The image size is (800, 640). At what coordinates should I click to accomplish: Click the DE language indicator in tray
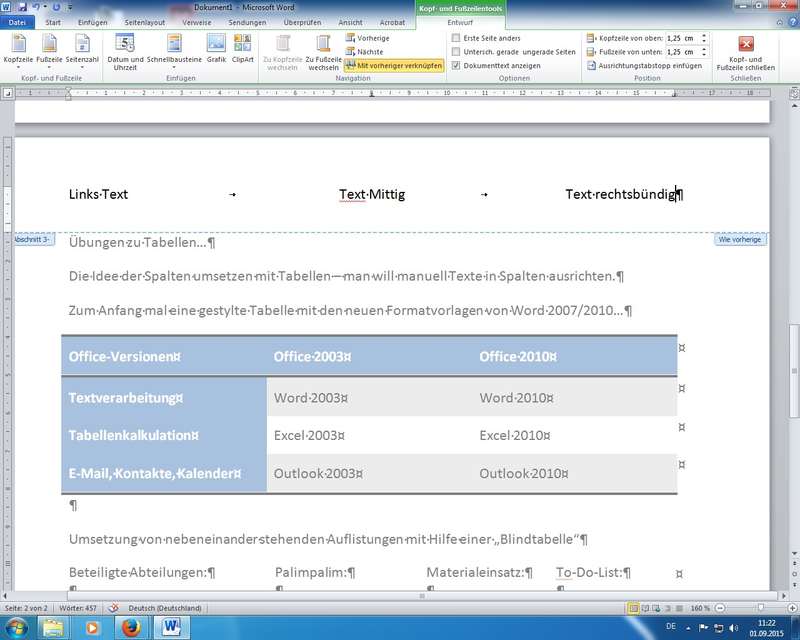(671, 626)
